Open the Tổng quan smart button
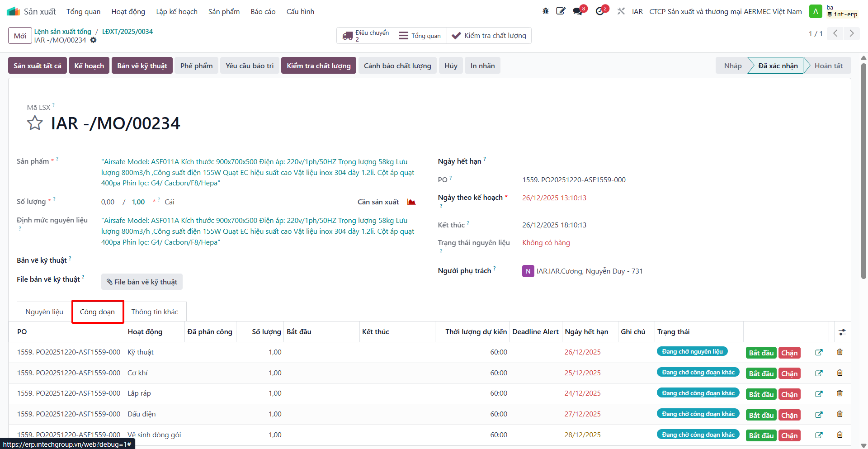Viewport: 868px width, 449px height. point(420,36)
